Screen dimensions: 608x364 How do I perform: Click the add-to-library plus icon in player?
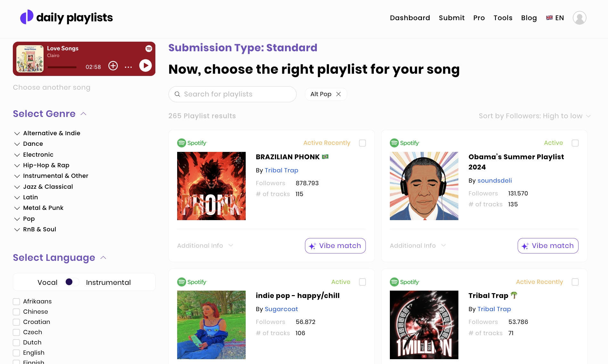click(x=113, y=66)
